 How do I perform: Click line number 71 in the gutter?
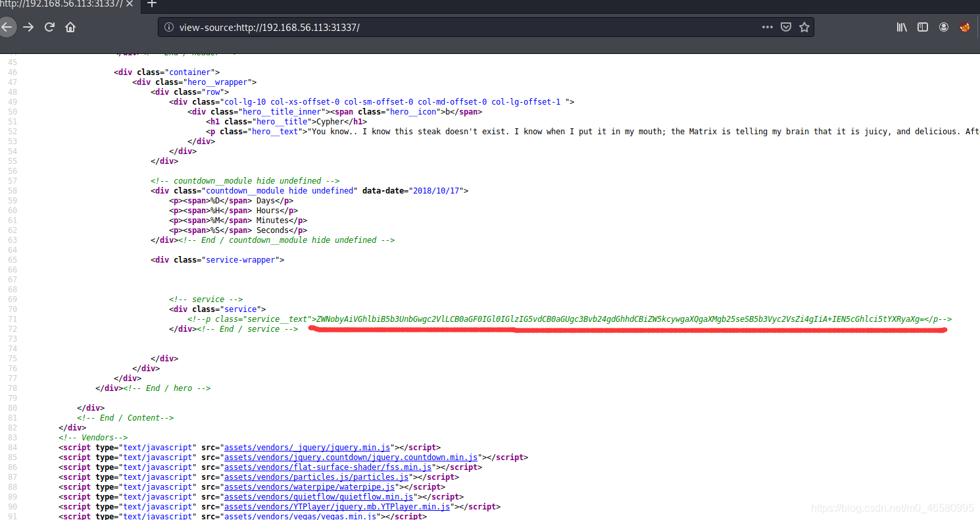(x=12, y=319)
